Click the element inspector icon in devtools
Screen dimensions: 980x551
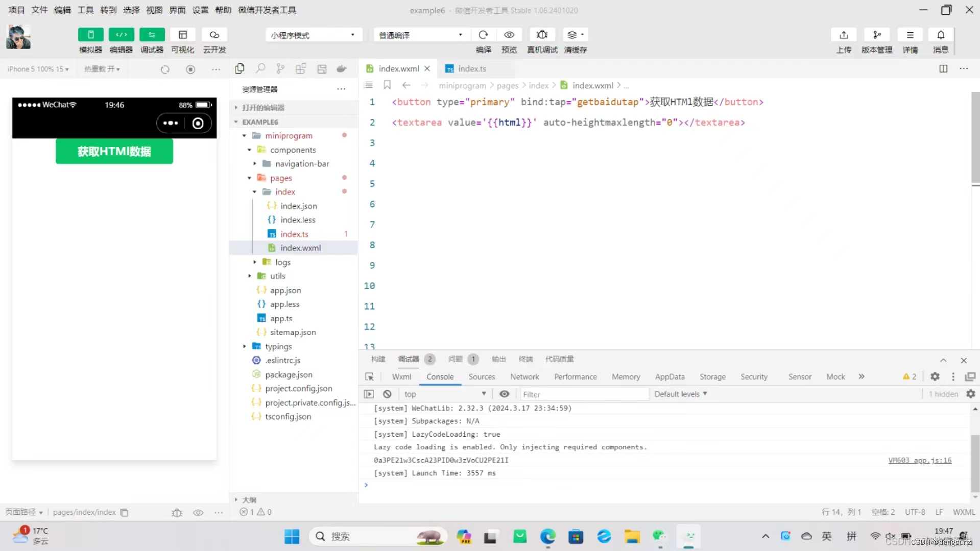(369, 377)
